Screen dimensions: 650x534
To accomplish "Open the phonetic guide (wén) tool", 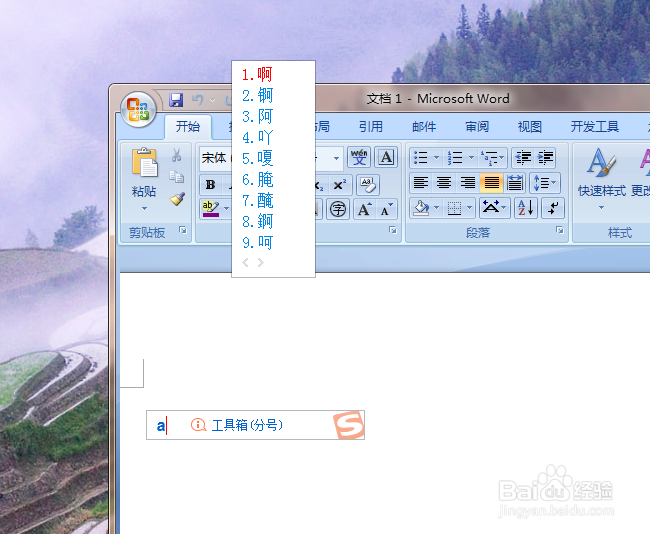I will (x=359, y=157).
